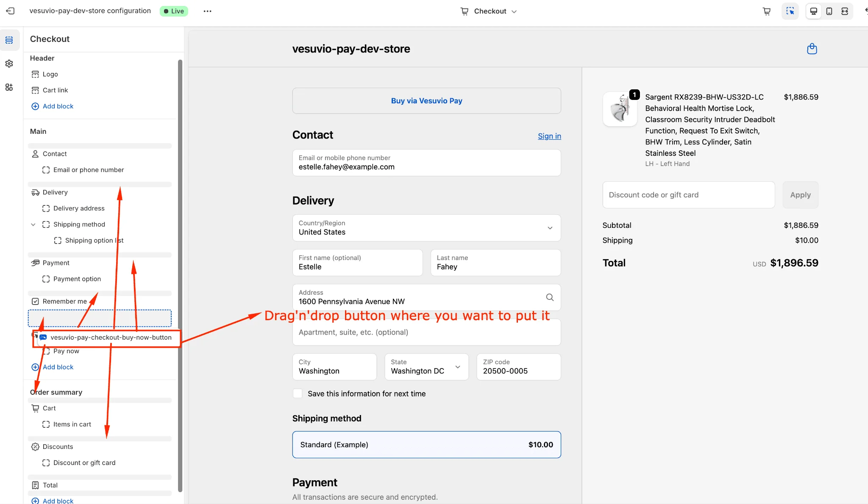Switch to mobile preview icon
The image size is (868, 504).
(x=829, y=11)
